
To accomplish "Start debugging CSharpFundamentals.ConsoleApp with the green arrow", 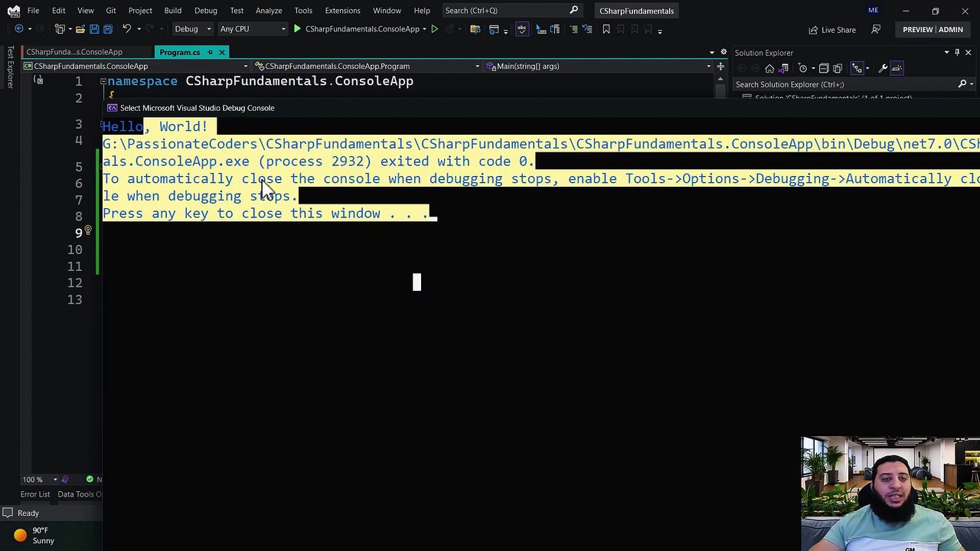I will 297,29.
